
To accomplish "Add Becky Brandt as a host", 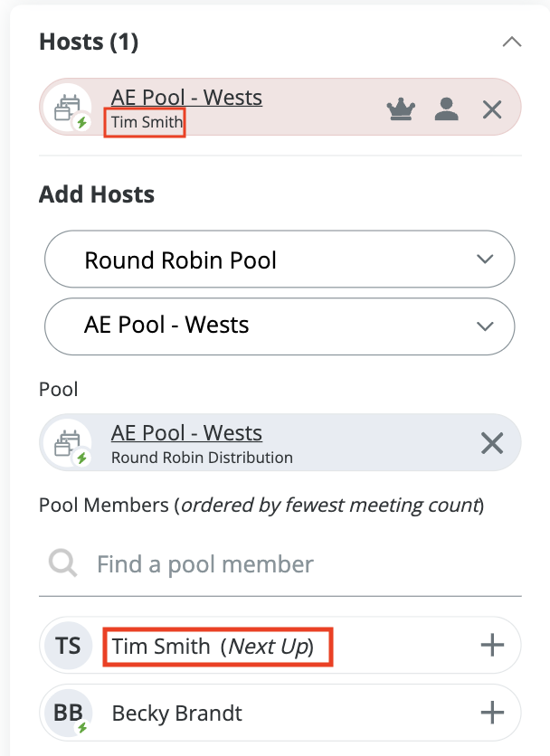I will point(492,713).
